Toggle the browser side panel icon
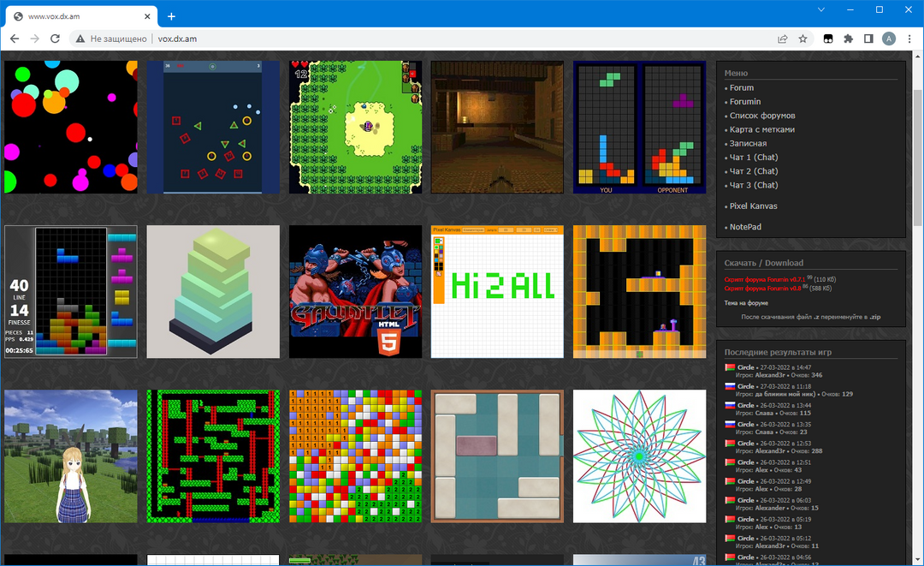Screen dimensions: 924x566 [868, 39]
